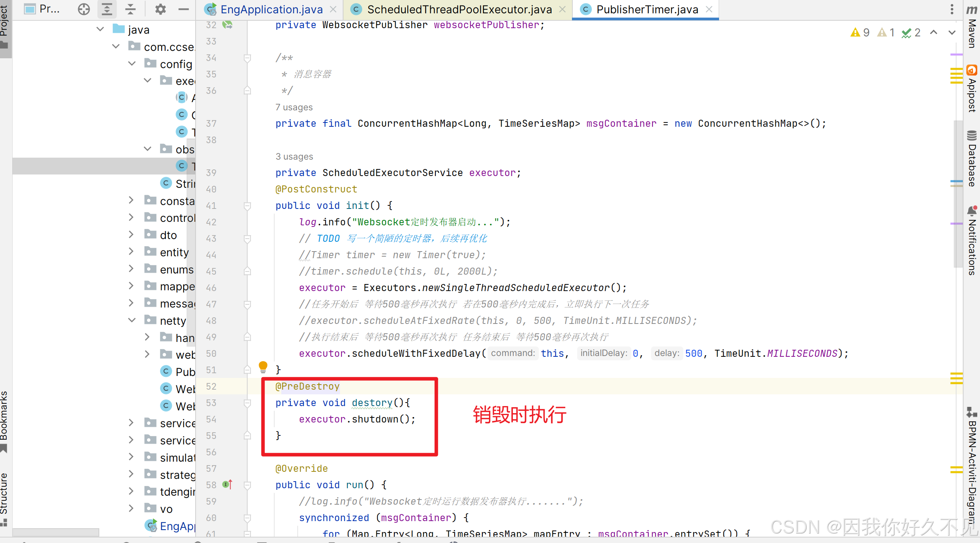Hide Project panel with the minus icon
The image size is (980, 543).
pyautogui.click(x=183, y=9)
